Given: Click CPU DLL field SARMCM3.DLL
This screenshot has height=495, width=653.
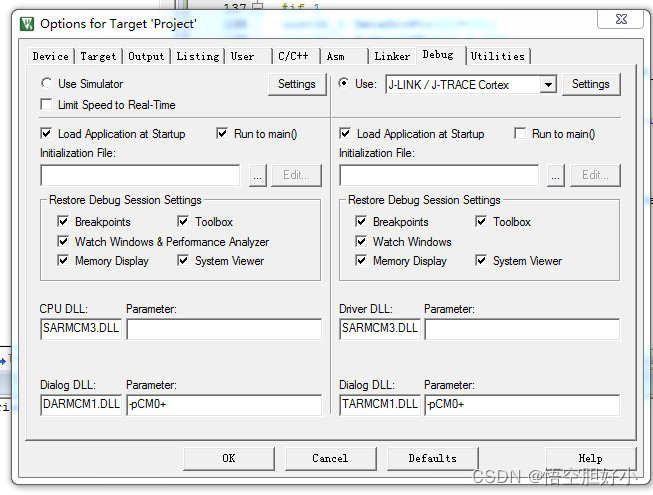Looking at the screenshot, I should [x=81, y=329].
